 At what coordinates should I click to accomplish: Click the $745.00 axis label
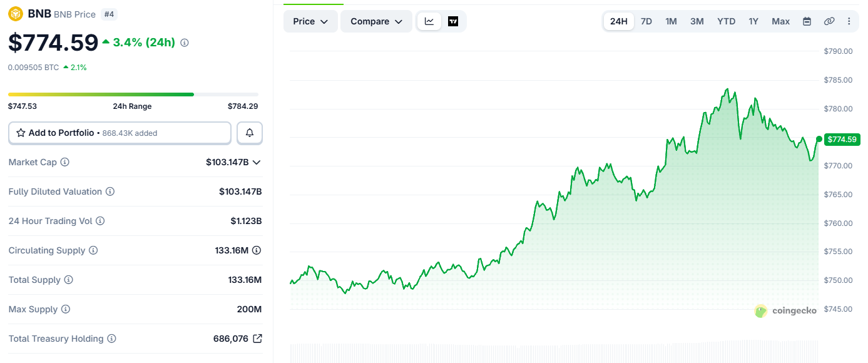[839, 309]
